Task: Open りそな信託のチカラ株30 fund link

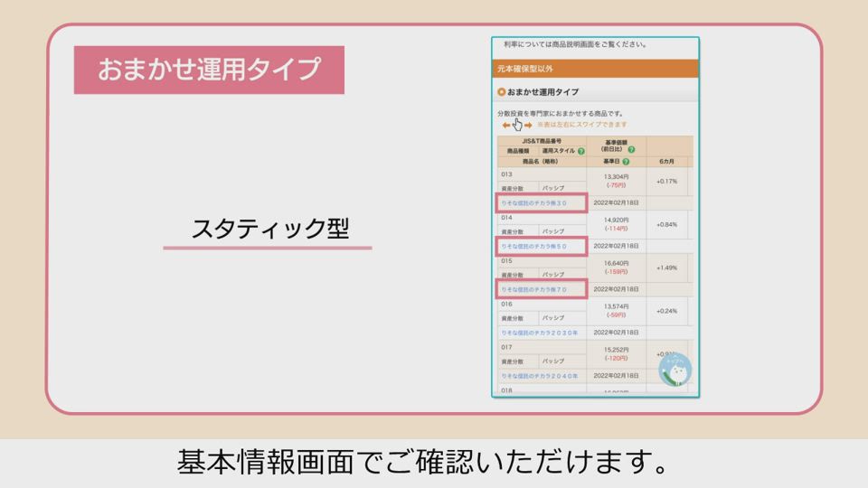Action: click(534, 203)
